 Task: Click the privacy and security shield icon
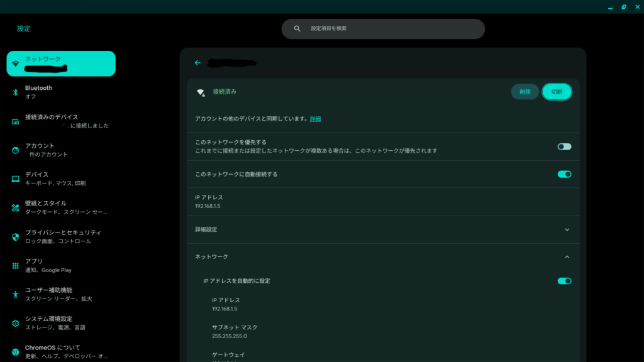tap(16, 237)
